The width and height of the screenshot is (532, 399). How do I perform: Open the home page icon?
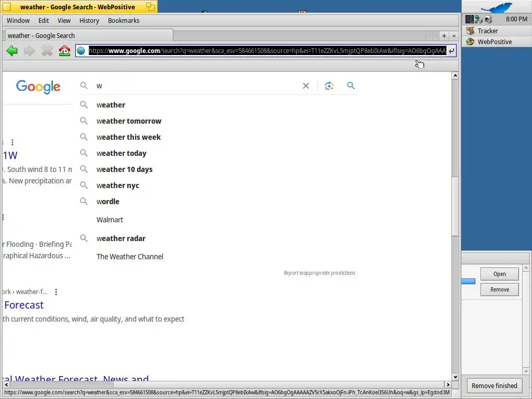pyautogui.click(x=64, y=51)
